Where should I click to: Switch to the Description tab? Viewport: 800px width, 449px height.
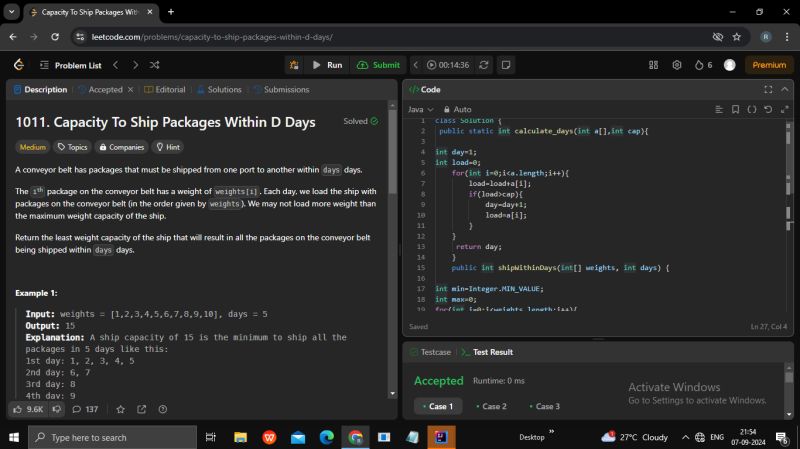(40, 89)
